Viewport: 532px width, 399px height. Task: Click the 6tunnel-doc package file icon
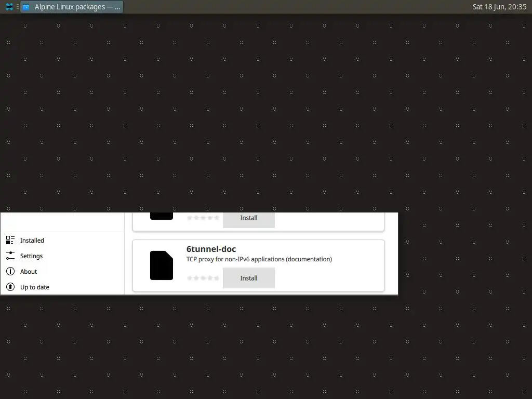[162, 265]
